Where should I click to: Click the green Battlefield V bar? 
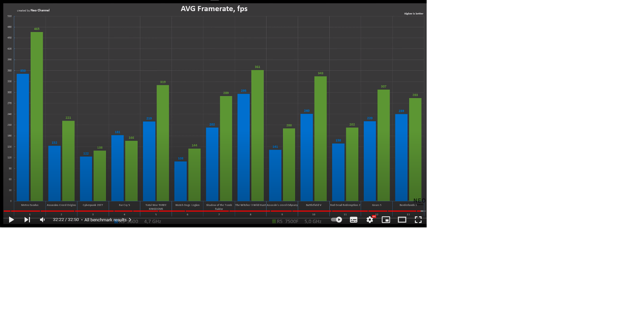321,139
